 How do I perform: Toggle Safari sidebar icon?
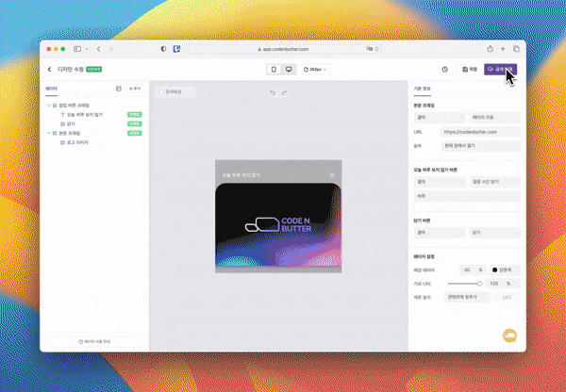pyautogui.click(x=77, y=49)
